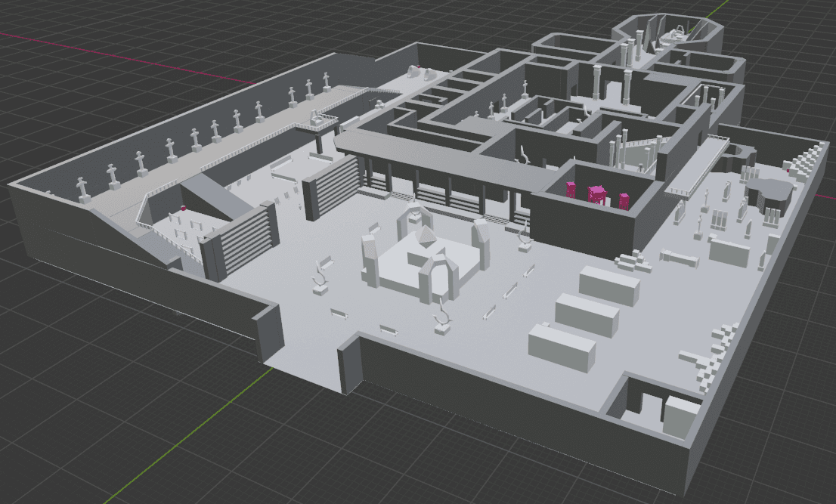The image size is (836, 504).
Task: Select the largest magenta object in the walled room
Action: pos(596,195)
